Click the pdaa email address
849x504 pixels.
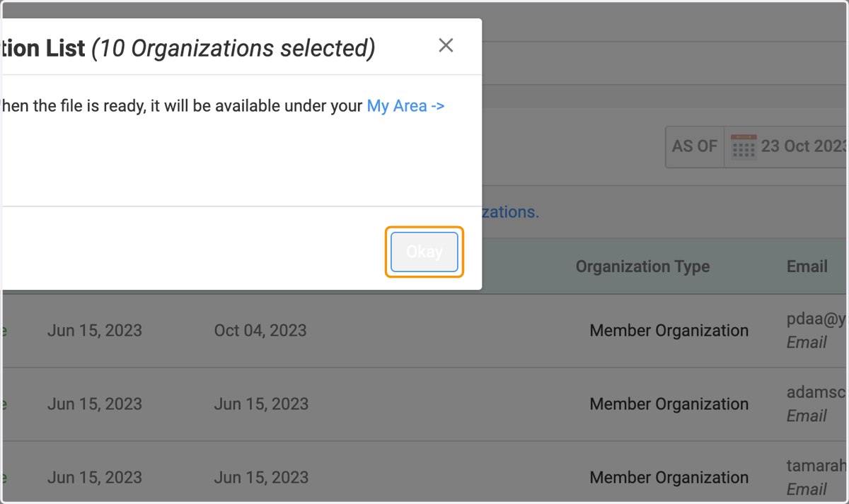(x=817, y=320)
